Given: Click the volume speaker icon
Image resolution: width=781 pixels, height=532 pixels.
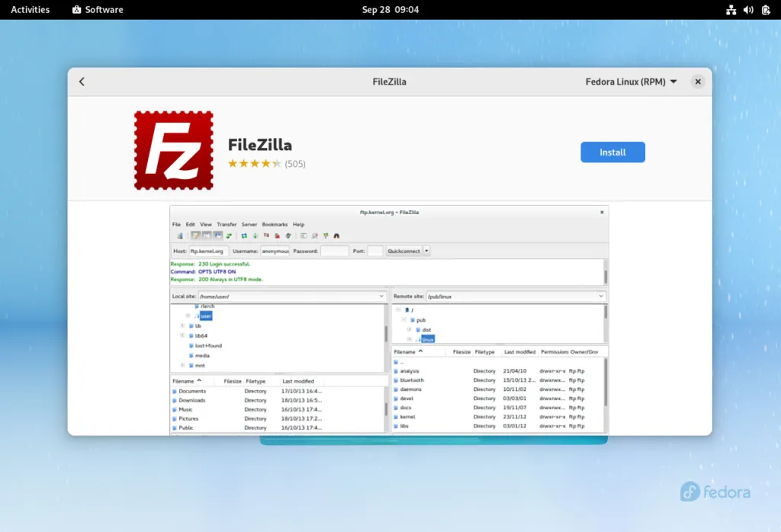Looking at the screenshot, I should (x=748, y=9).
